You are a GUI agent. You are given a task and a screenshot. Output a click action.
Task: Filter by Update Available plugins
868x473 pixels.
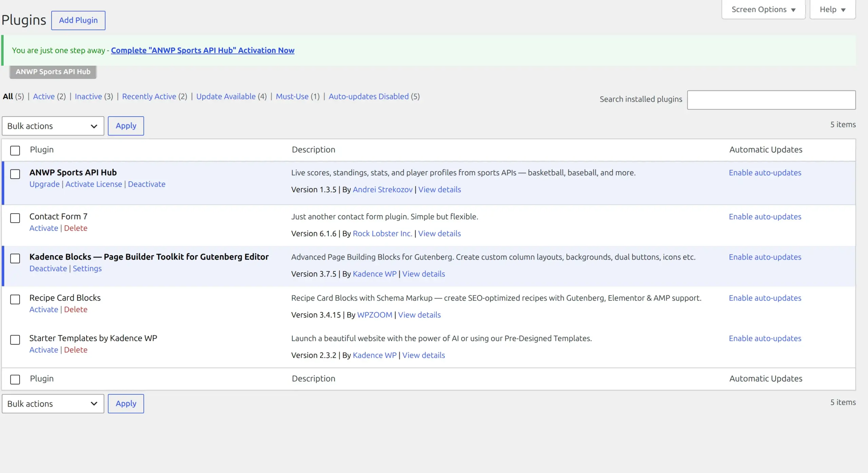226,96
